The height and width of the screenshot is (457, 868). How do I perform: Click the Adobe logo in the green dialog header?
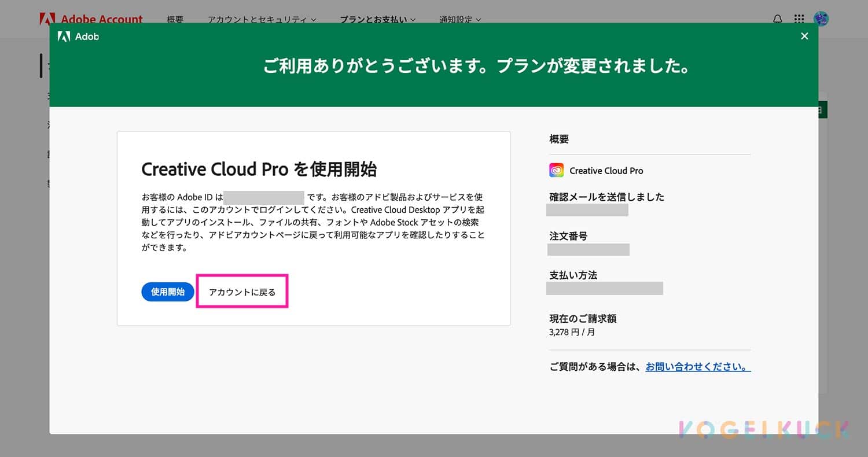pyautogui.click(x=65, y=36)
